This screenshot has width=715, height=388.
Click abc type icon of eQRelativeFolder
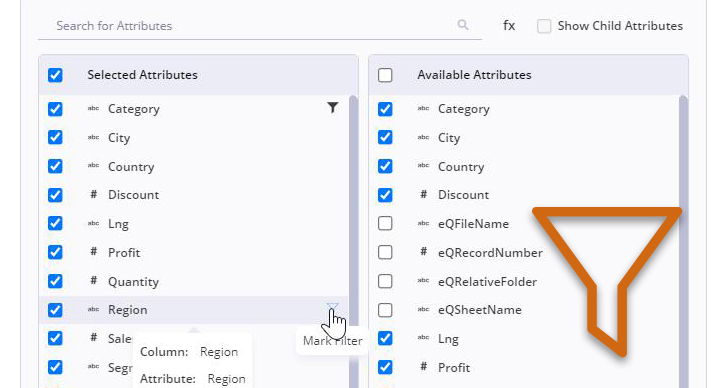click(x=424, y=281)
